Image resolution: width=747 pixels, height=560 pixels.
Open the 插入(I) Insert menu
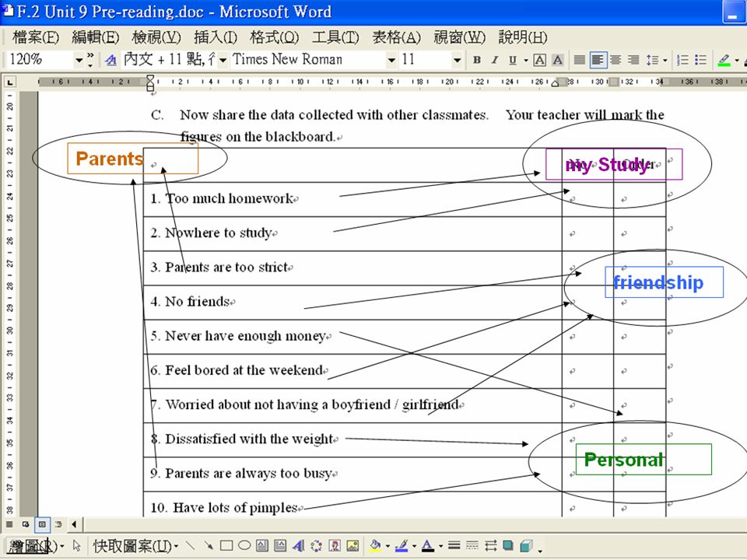click(216, 37)
